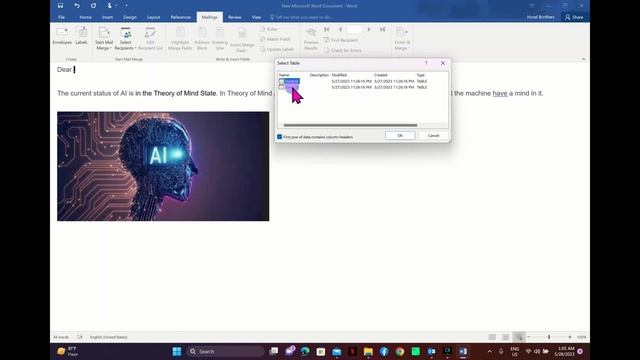Image resolution: width=640 pixels, height=360 pixels.
Task: Click the taskbar Search box
Action: pyautogui.click(x=225, y=351)
